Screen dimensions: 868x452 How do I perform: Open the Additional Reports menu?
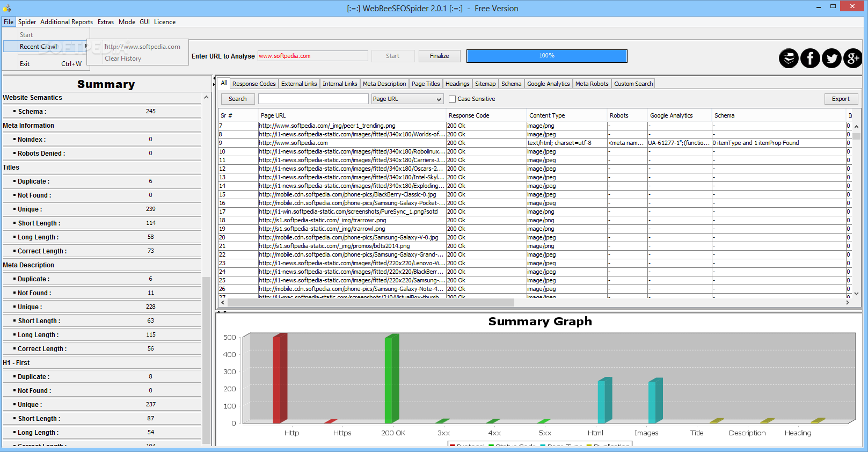67,22
